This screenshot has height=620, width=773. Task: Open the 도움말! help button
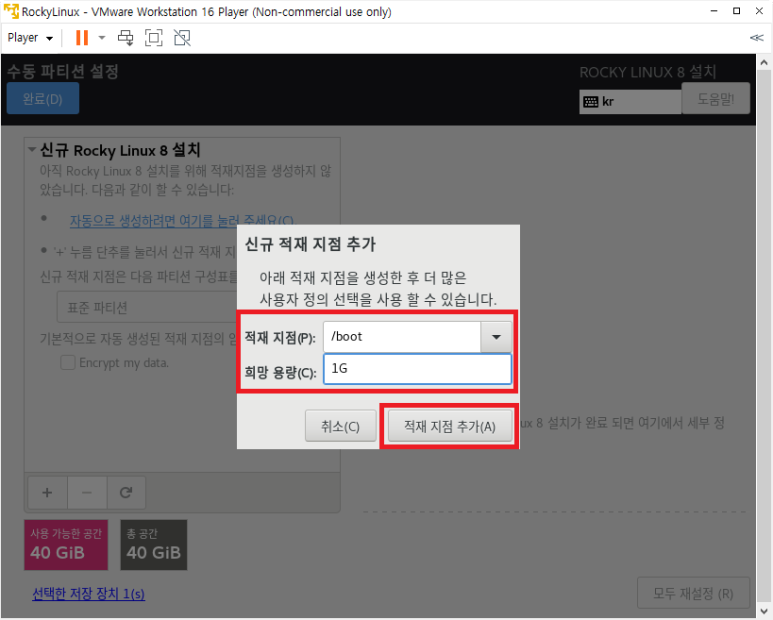click(x=716, y=99)
